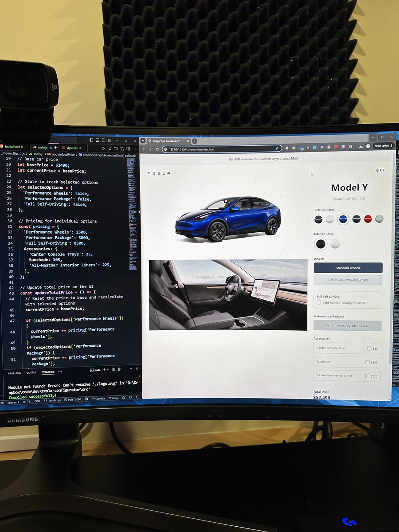This screenshot has width=399, height=532.
Task: Select the black interior color swatch
Action: [x=320, y=244]
